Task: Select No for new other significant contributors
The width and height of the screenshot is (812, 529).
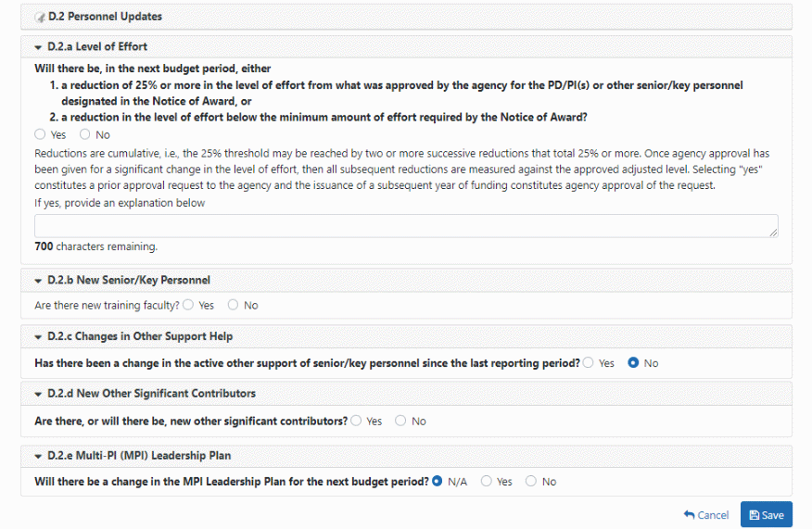Action: [x=400, y=421]
